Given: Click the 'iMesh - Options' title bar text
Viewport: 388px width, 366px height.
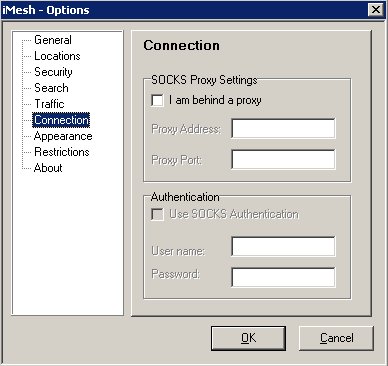Looking at the screenshot, I should tap(46, 10).
